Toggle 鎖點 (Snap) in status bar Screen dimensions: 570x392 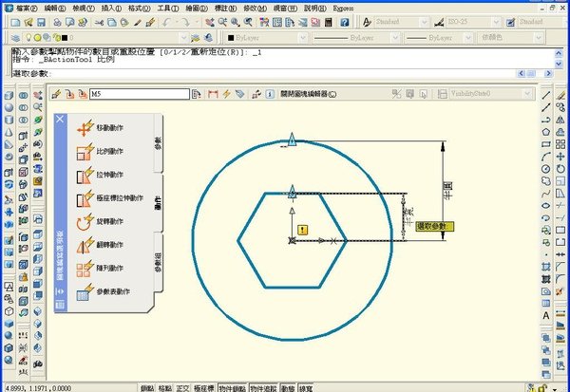coord(147,388)
